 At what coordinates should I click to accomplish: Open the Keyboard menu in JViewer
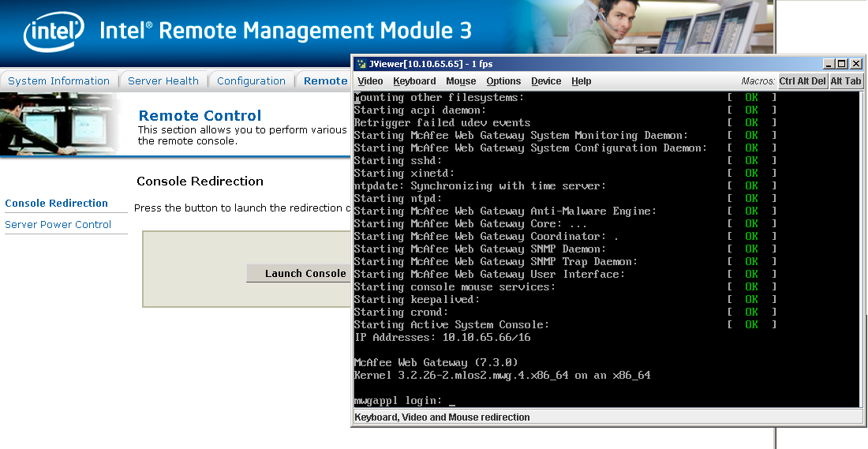414,81
